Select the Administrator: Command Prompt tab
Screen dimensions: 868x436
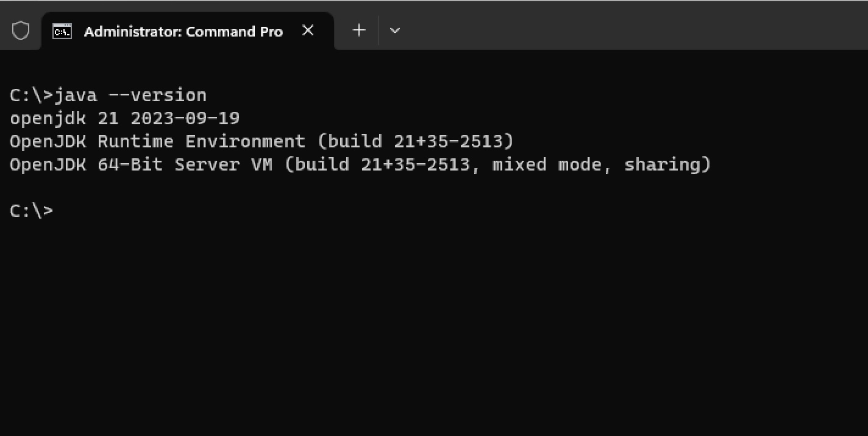(x=183, y=31)
